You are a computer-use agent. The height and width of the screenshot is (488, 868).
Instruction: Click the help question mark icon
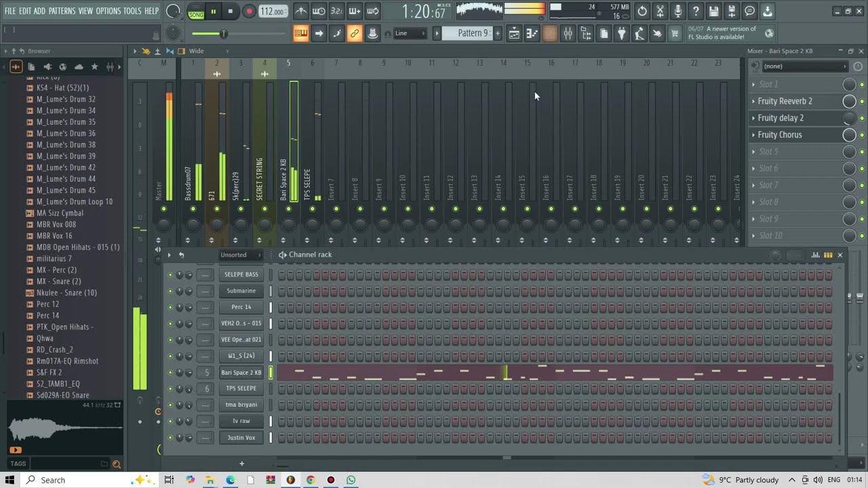(696, 11)
